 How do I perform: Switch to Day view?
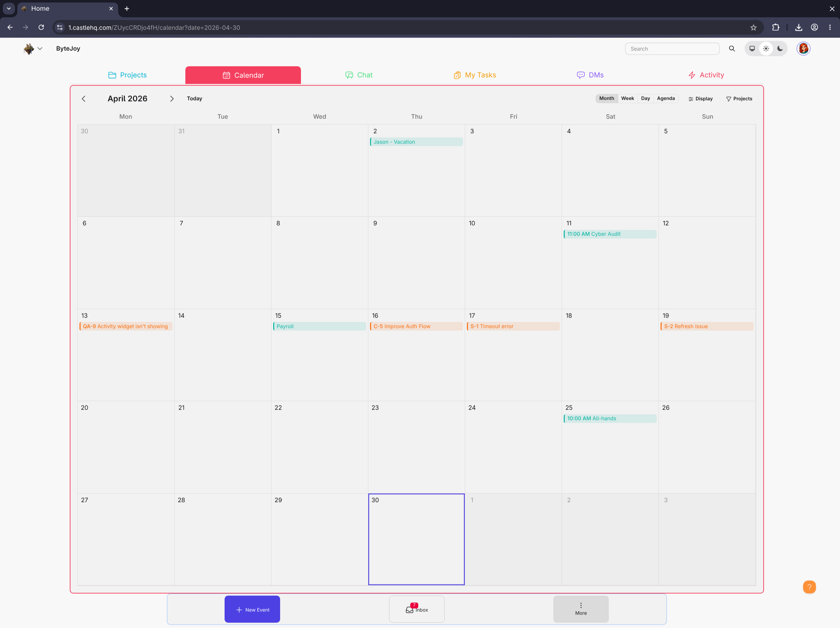pyautogui.click(x=645, y=98)
